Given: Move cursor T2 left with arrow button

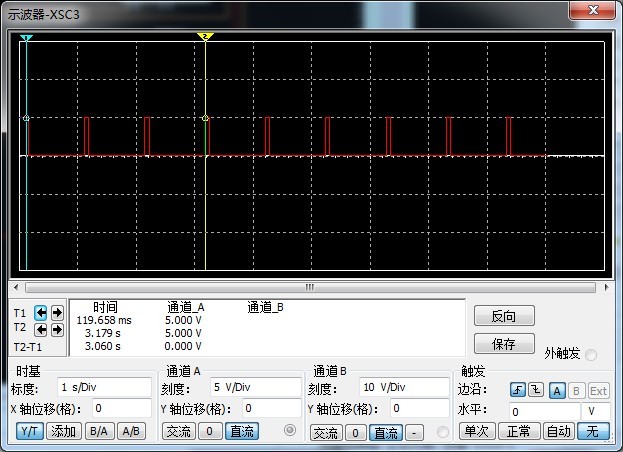Looking at the screenshot, I should 41,330.
